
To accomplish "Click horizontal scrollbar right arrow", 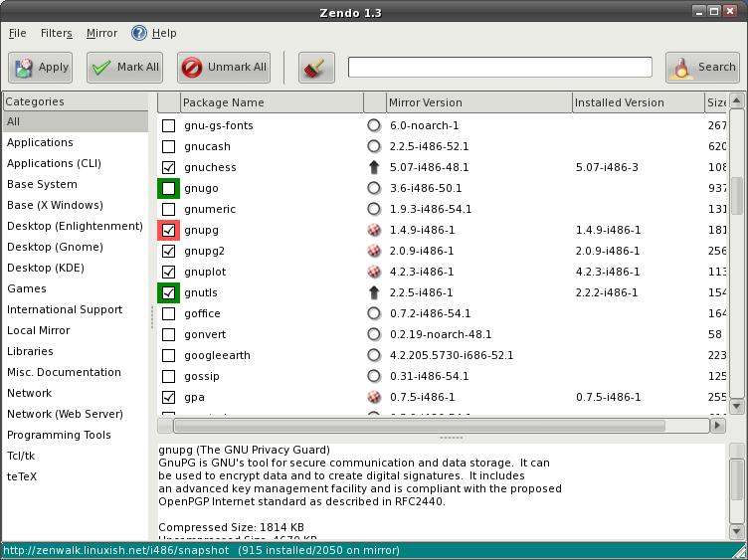I will [717, 425].
